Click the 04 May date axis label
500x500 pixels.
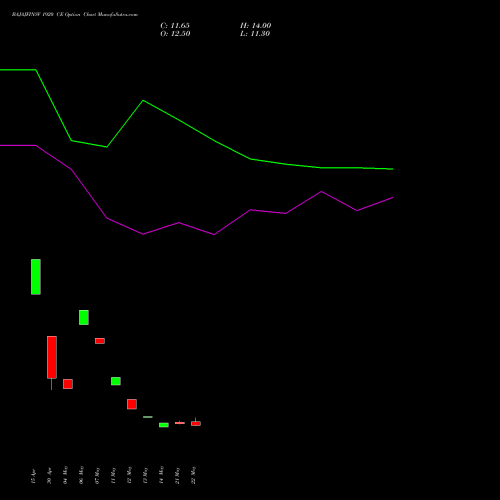pyautogui.click(x=65, y=475)
